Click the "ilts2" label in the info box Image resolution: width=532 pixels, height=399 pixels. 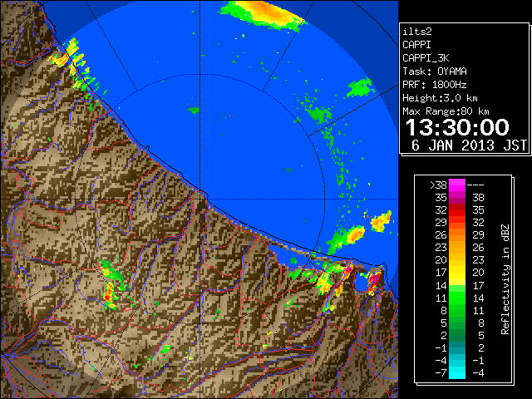coord(417,32)
